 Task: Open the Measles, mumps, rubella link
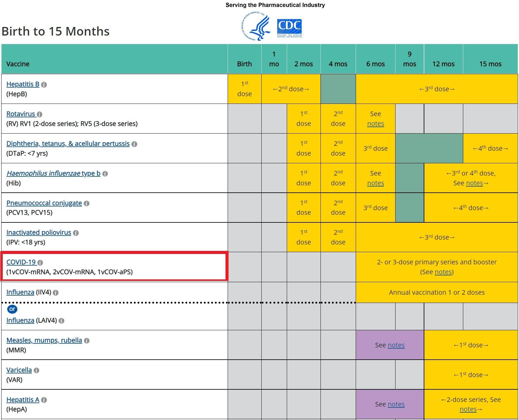[x=44, y=340]
